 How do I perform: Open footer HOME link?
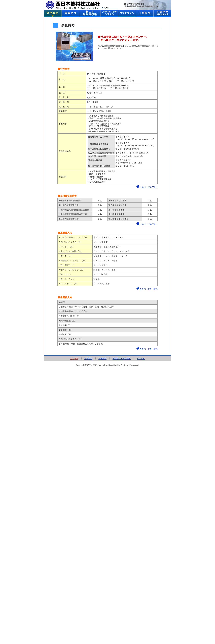[141, 358]
